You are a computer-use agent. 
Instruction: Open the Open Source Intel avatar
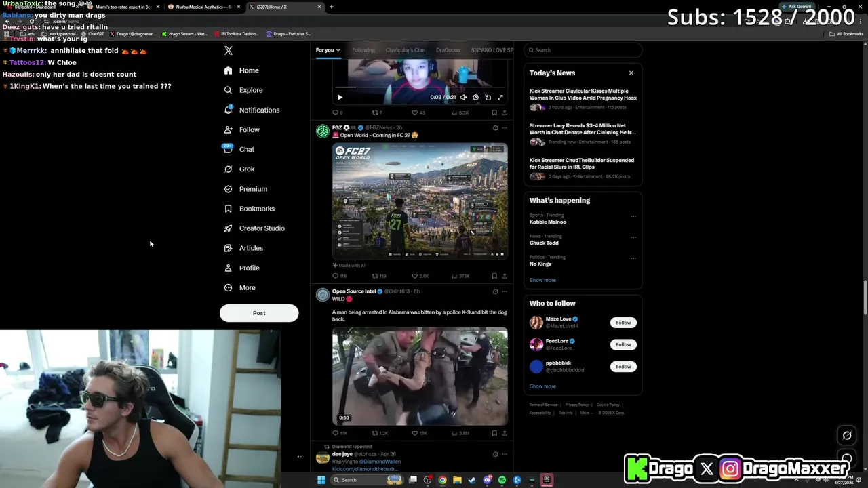[323, 295]
